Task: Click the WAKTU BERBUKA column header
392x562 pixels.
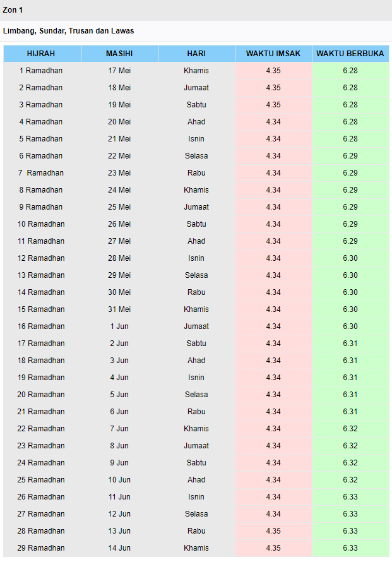Action: point(350,54)
